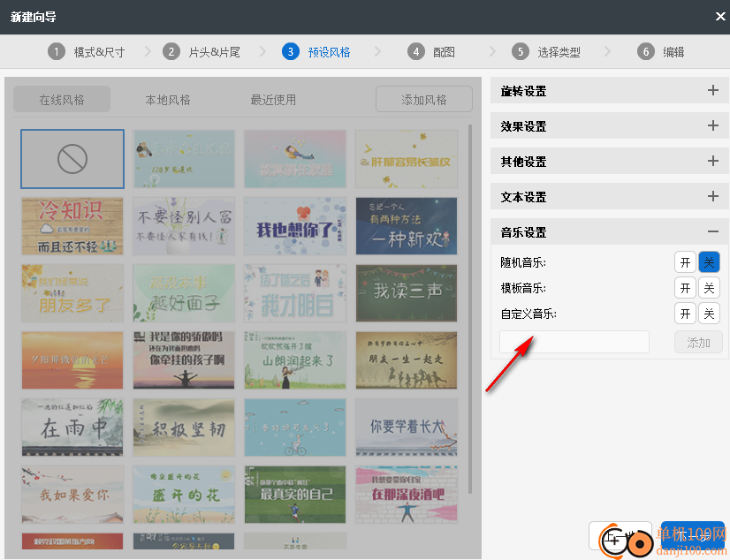Image resolution: width=730 pixels, height=560 pixels.
Task: Turn random music on
Action: click(685, 262)
